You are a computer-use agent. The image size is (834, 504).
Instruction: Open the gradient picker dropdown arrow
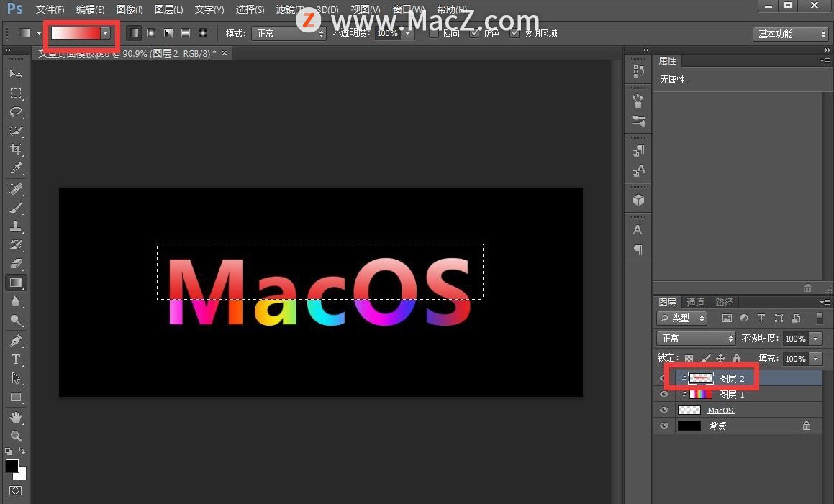(x=105, y=33)
